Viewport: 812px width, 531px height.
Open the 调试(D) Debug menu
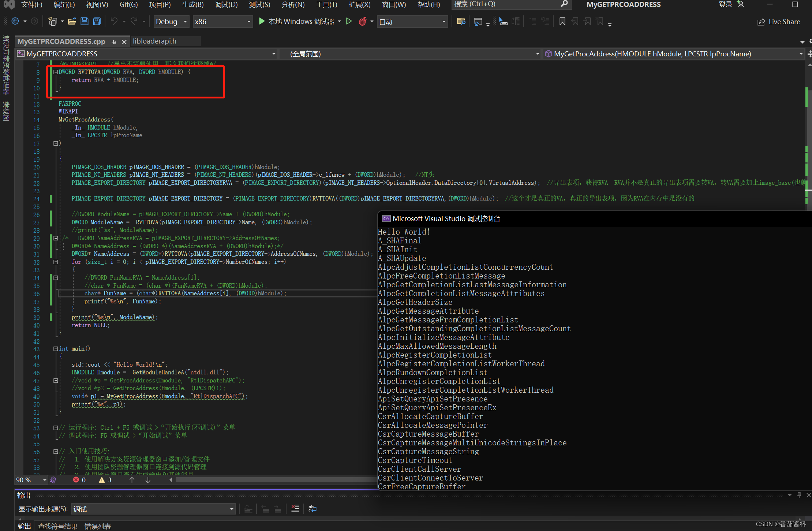(226, 5)
